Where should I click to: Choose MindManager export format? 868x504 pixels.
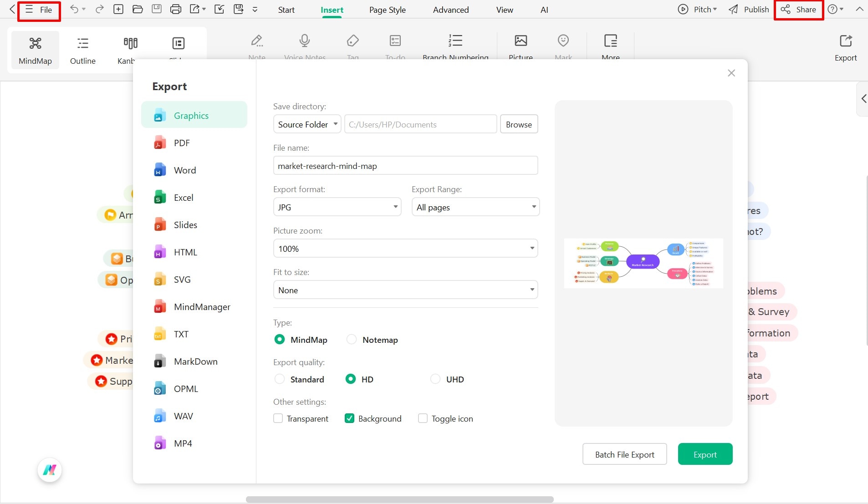(x=202, y=307)
